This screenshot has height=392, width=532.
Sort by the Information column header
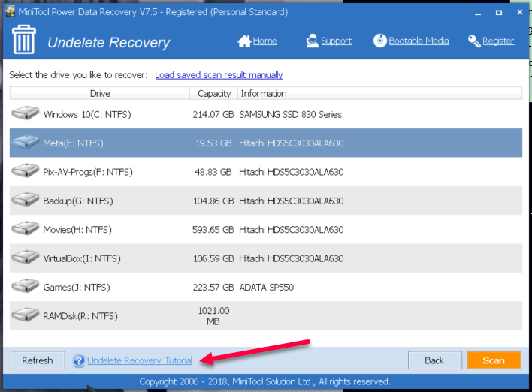[380, 93]
